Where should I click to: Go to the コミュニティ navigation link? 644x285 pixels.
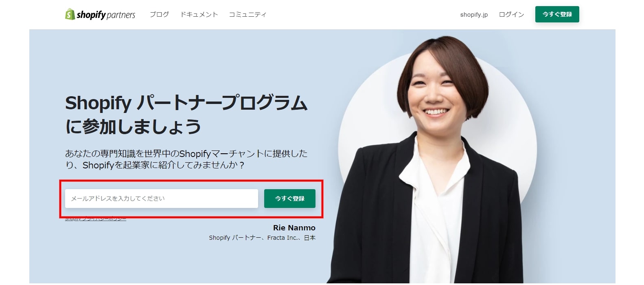(x=248, y=14)
